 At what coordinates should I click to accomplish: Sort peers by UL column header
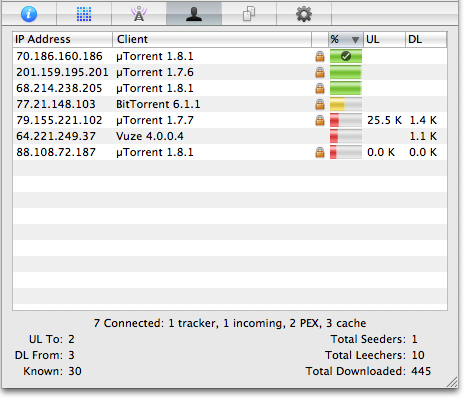[384, 39]
